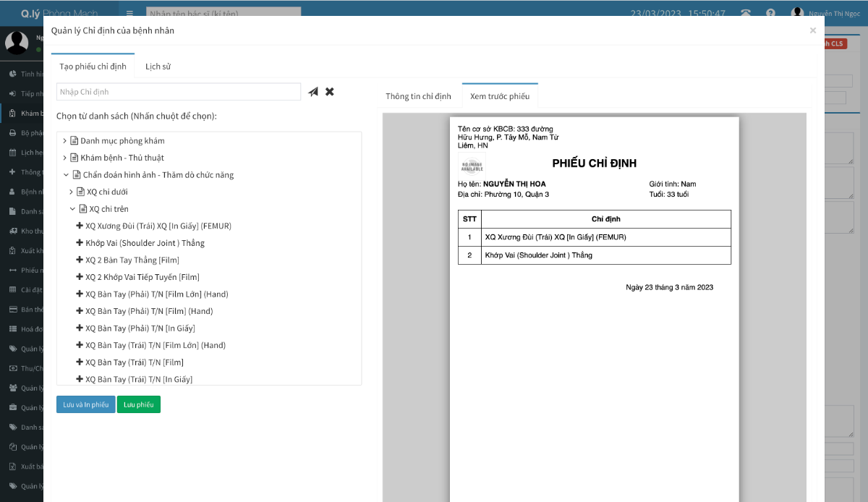Click inside the "Nhập Chỉ định" field
868x502 pixels.
[x=178, y=91]
